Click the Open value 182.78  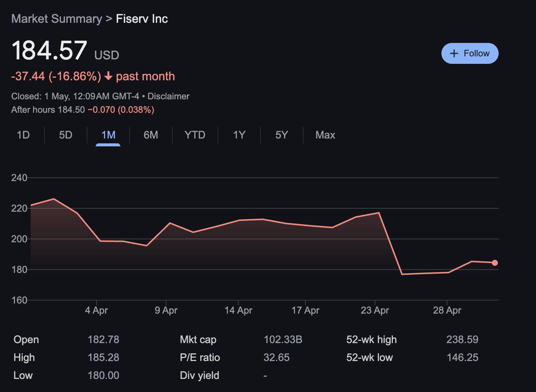(x=104, y=339)
